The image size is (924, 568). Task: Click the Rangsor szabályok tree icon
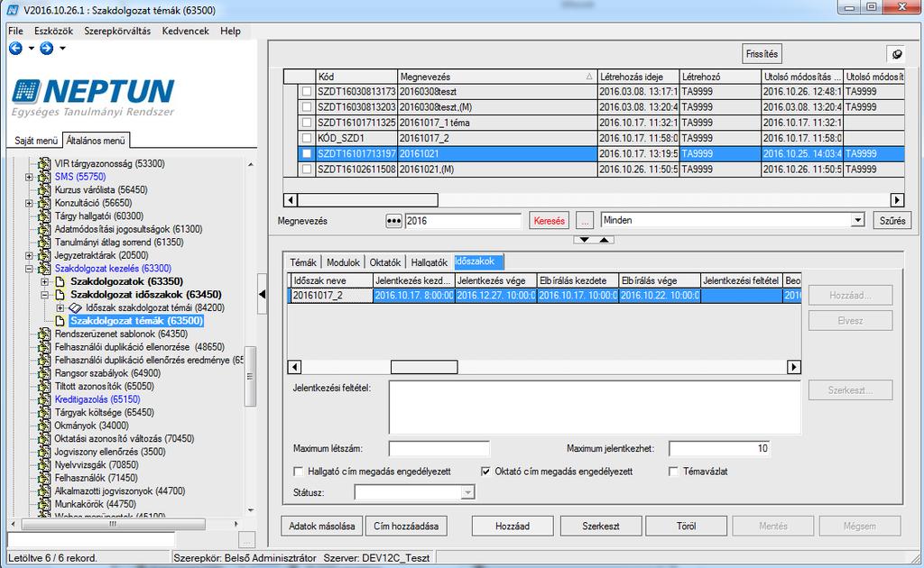[44, 373]
